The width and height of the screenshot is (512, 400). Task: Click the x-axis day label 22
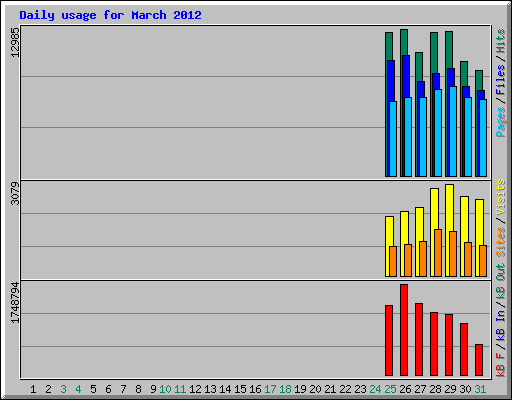[345, 389]
